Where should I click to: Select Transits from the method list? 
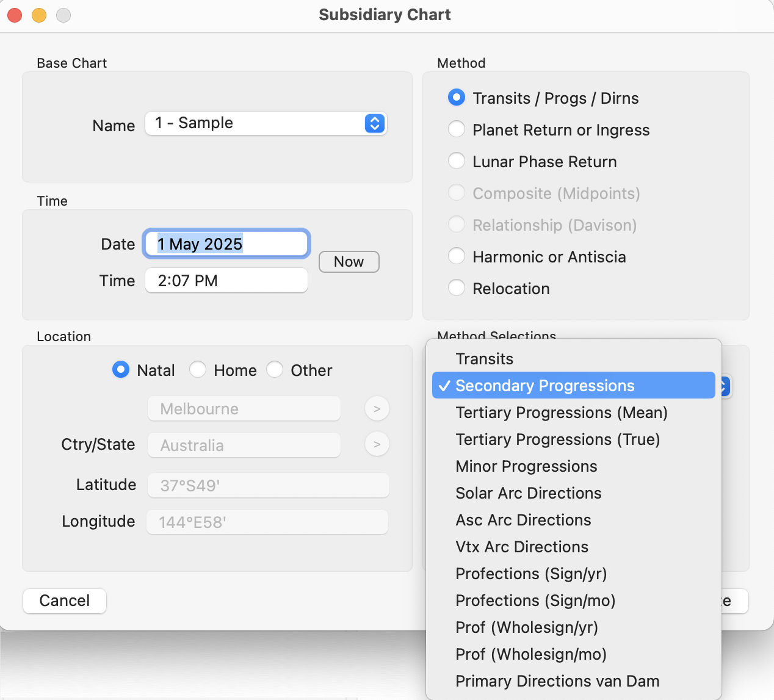point(484,359)
